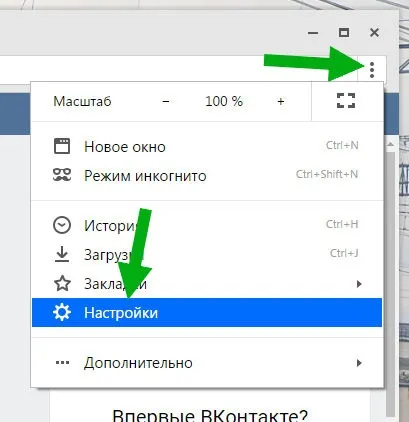Maximize the browser window
Screen dimensions: 409x422
[344, 33]
